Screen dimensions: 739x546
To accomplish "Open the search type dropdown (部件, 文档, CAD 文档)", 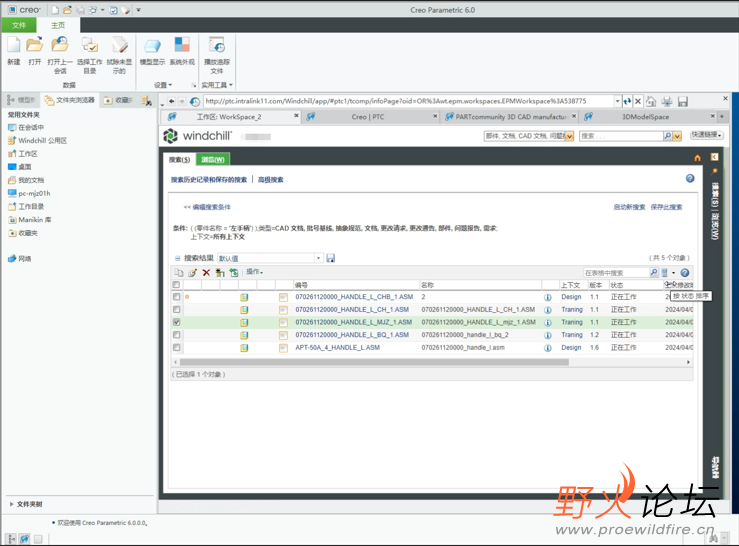I will (569, 136).
